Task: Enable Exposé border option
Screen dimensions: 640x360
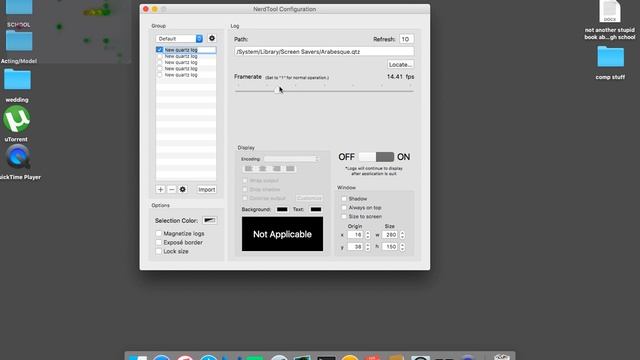Action: coord(158,242)
